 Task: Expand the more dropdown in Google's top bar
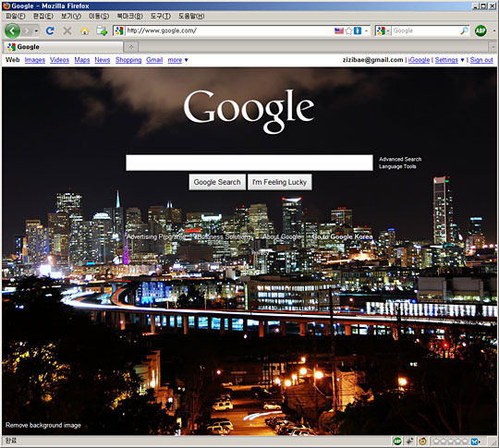coord(177,60)
